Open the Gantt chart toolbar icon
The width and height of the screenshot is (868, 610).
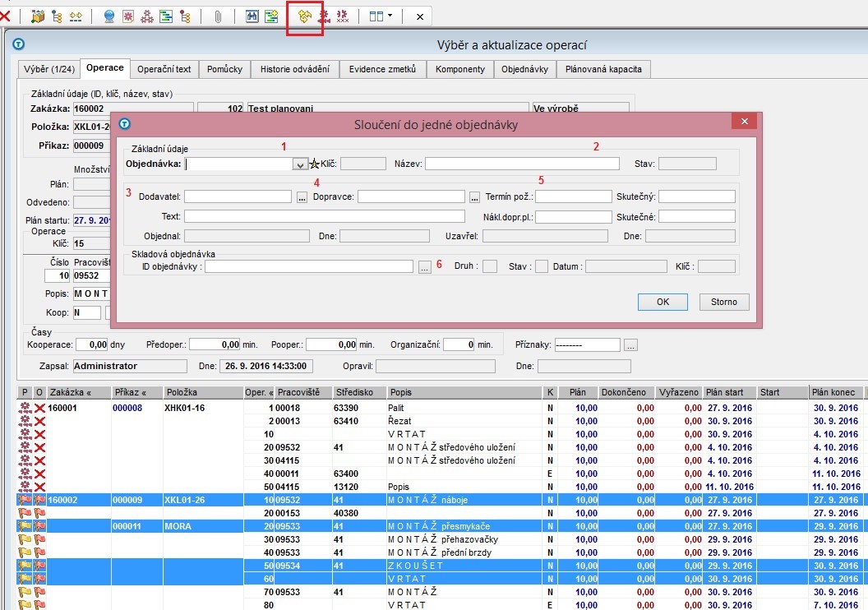pyautogui.click(x=165, y=16)
